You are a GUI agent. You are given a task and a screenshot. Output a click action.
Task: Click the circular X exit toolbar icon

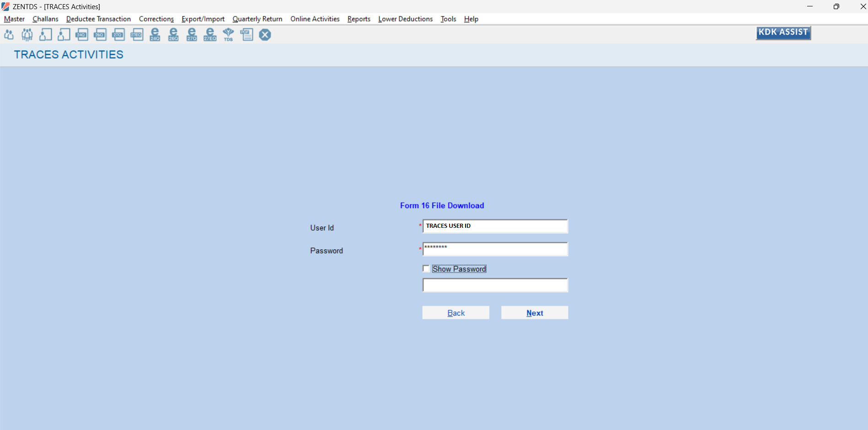[x=265, y=35]
